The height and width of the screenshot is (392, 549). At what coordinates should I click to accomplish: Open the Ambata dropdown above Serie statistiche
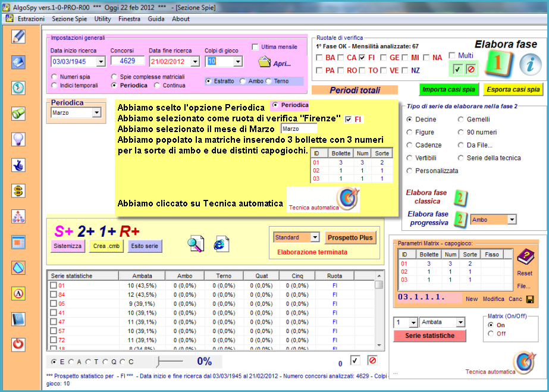tap(460, 322)
